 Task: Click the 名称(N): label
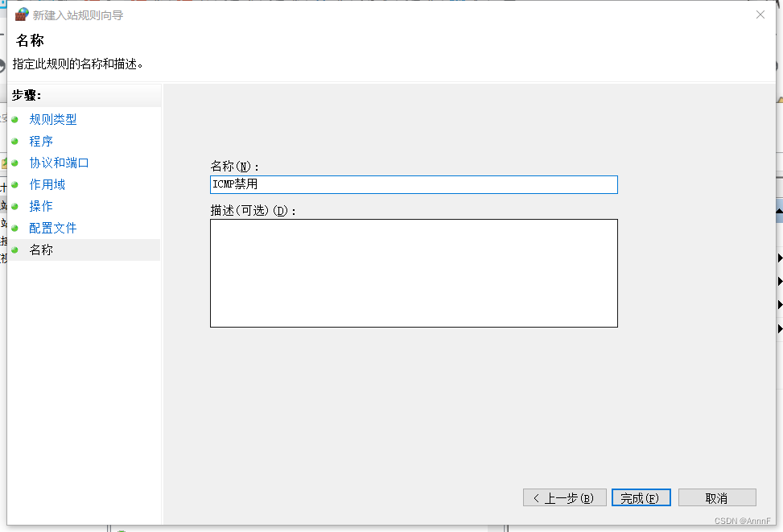(x=235, y=167)
